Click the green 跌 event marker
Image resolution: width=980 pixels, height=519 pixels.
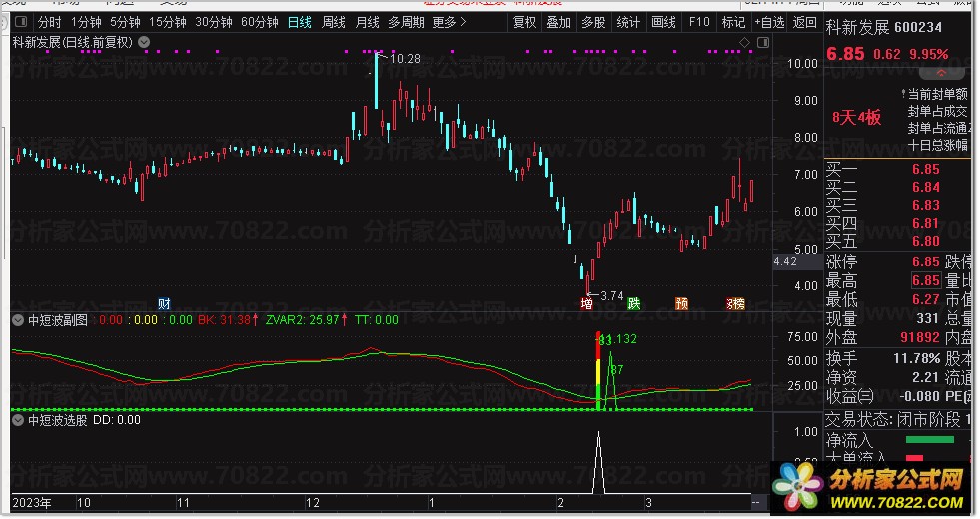(633, 304)
